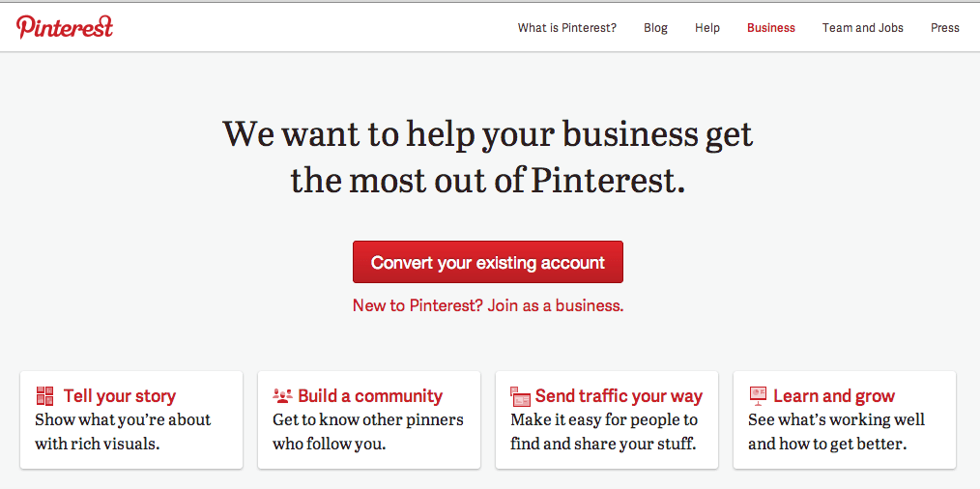Open the Send traffic your way heading
Viewport: 980px width, 489px height.
[x=619, y=396]
